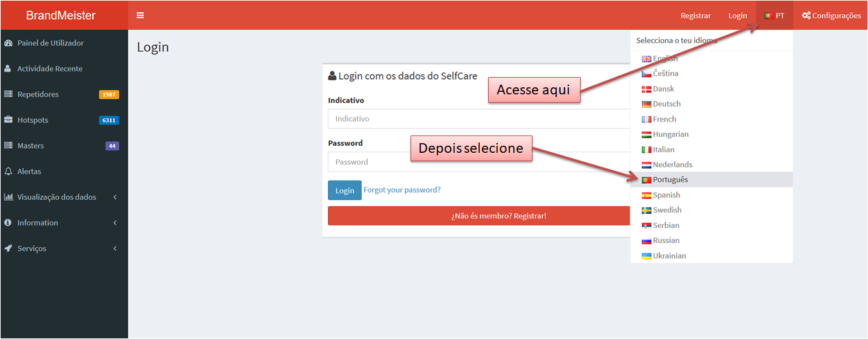Expand the Information submenu chevron
Screen dimensions: 868x339
(115, 223)
